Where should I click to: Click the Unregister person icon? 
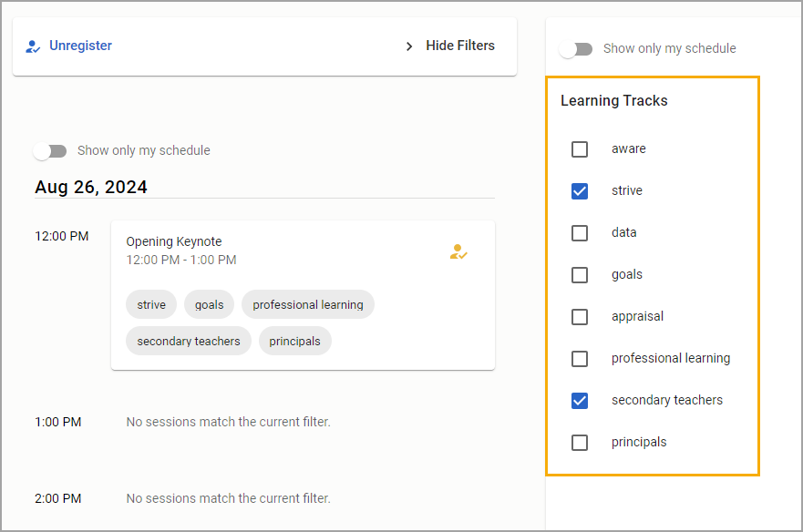33,46
